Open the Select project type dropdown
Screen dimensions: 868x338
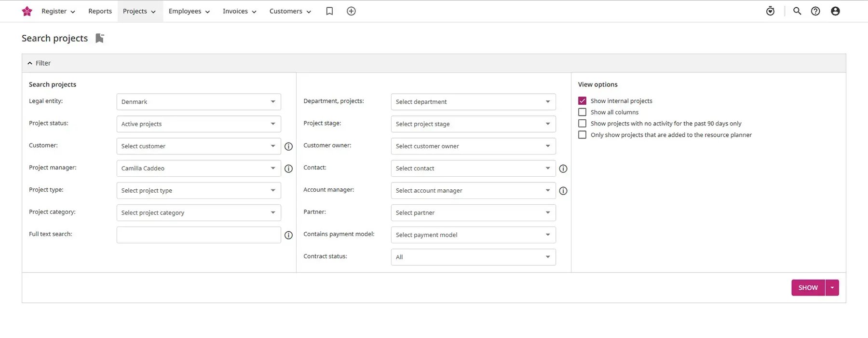pos(199,191)
